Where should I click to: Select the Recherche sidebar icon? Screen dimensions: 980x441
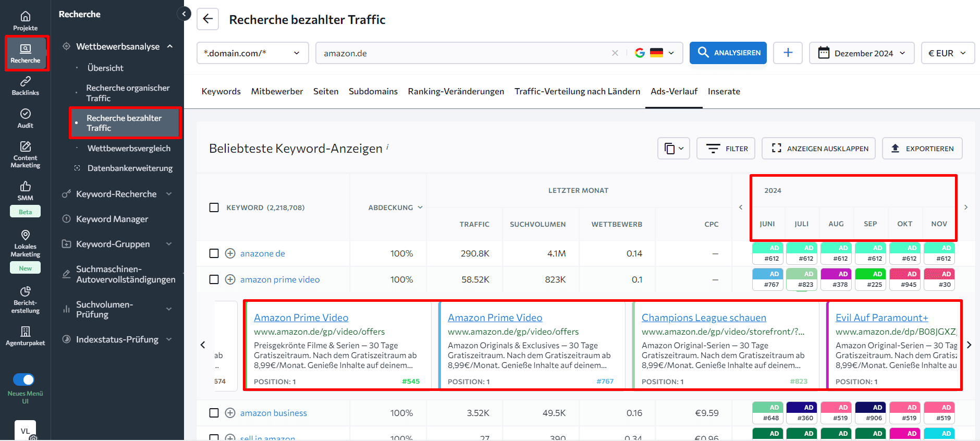[x=25, y=54]
